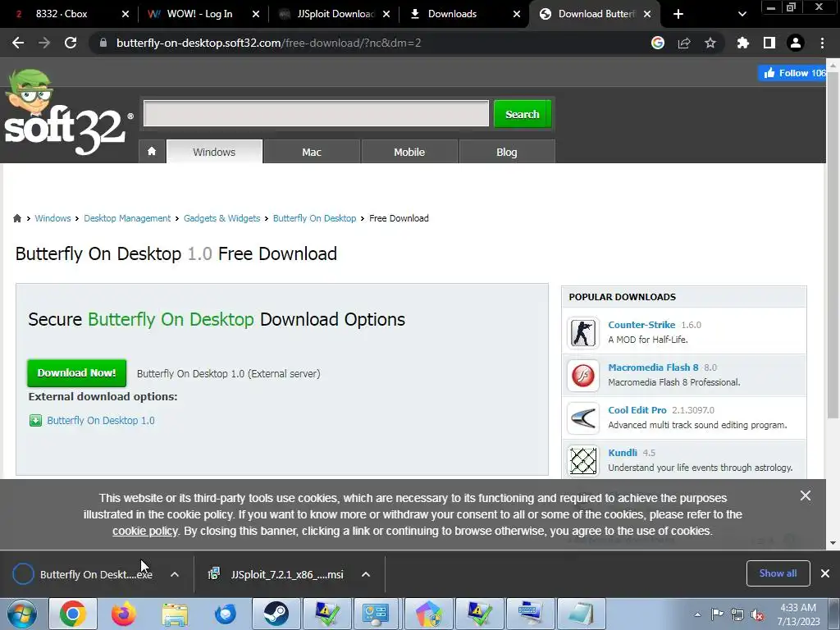This screenshot has width=840, height=630.
Task: Click the Butterfly On Desktop 1.0 external link
Action: click(101, 421)
